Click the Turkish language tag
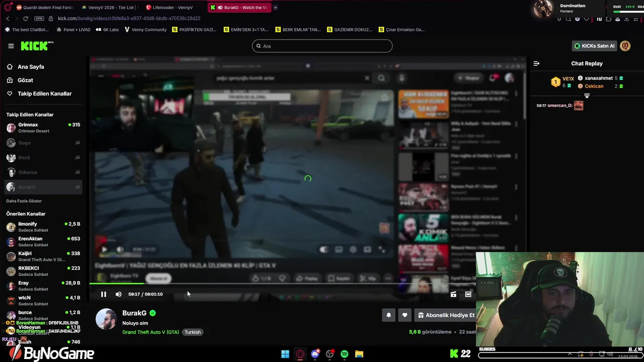This screenshot has height=362, width=644. pyautogui.click(x=192, y=332)
